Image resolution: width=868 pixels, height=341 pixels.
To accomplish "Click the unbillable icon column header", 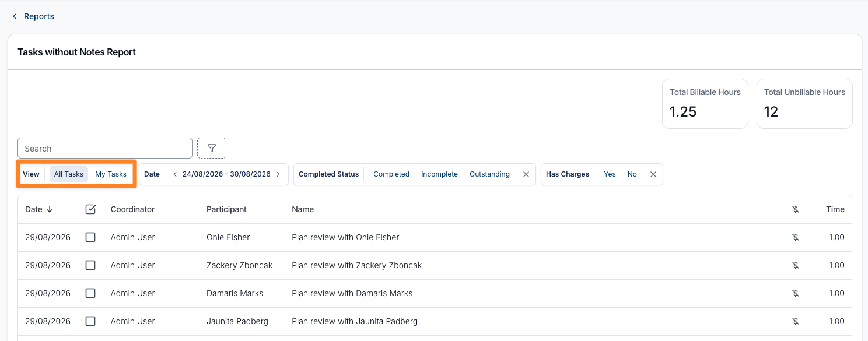I will click(796, 209).
